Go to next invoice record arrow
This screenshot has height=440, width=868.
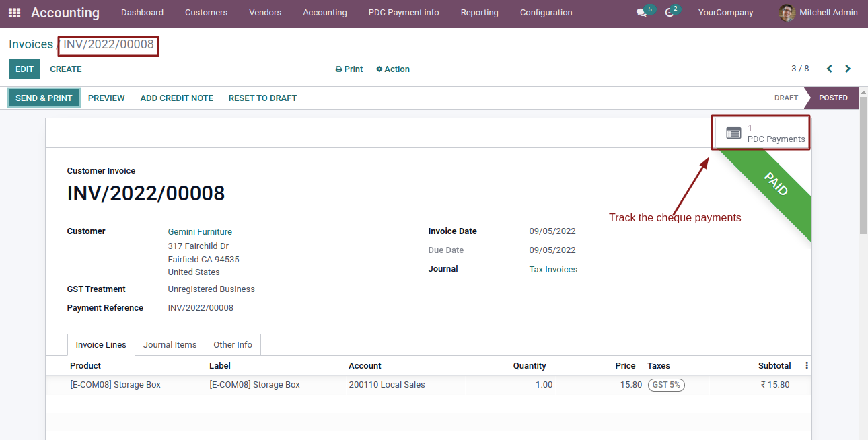[x=848, y=69]
